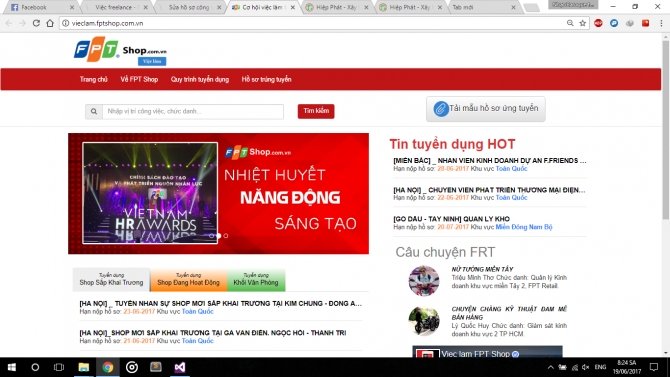670x377 pixels.
Task: Click the browser Back arrow
Action: pyautogui.click(x=9, y=23)
